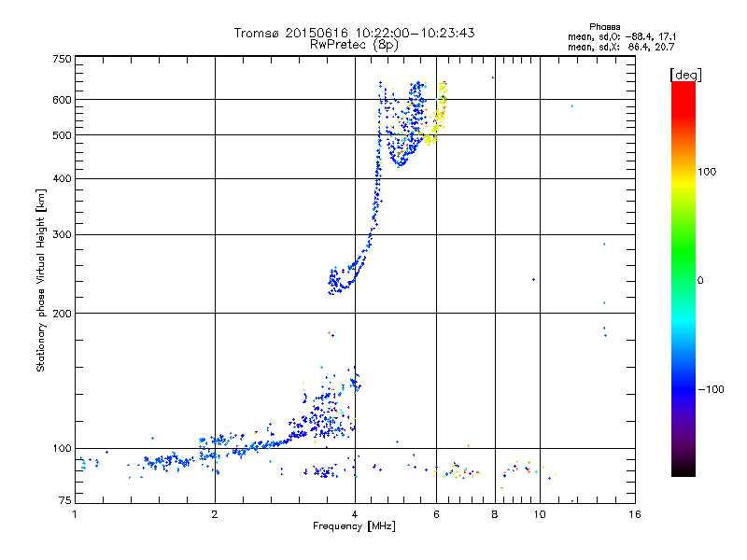This screenshot has width=747, height=560.
Task: Click the rainbow phase colorbar
Action: coord(684,279)
